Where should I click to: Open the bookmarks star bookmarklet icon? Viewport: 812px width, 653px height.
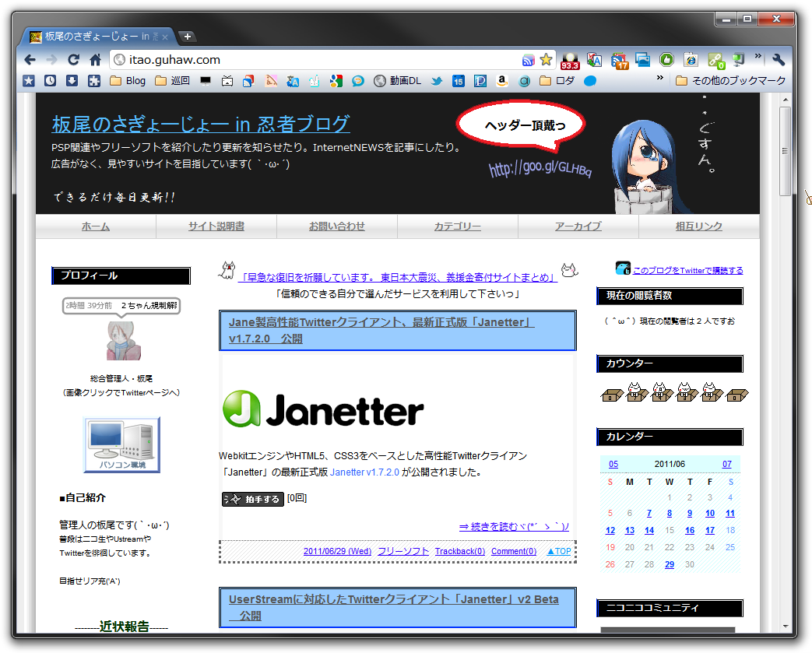pos(29,81)
